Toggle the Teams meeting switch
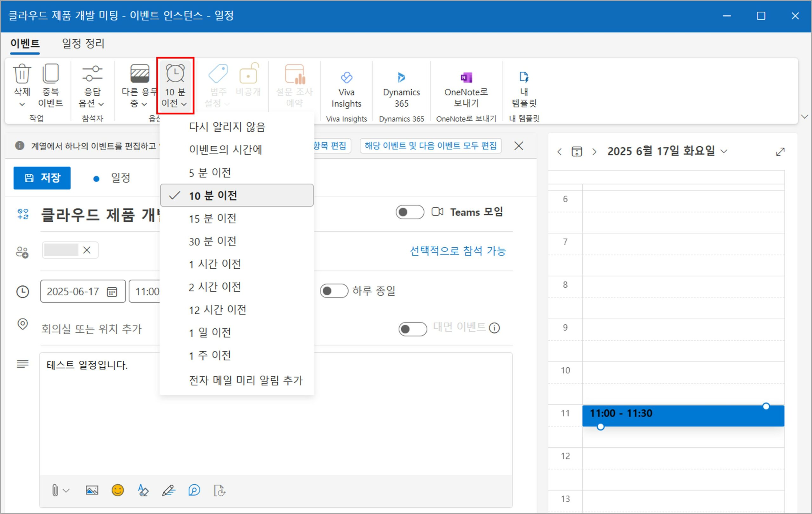Viewport: 812px width, 514px height. [x=409, y=212]
